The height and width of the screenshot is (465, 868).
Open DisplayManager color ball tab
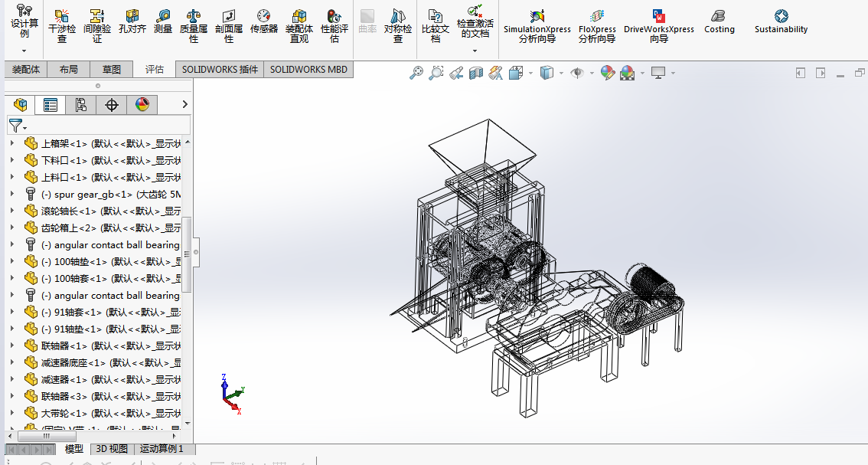tap(142, 105)
